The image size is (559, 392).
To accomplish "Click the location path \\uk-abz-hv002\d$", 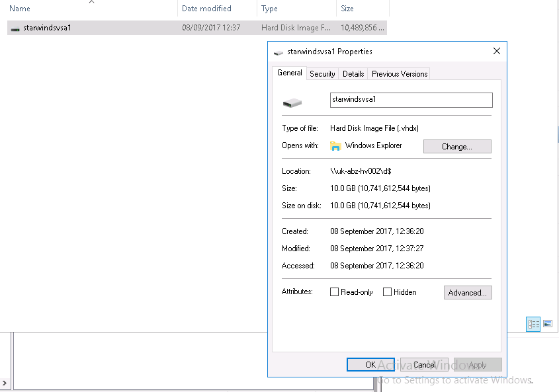I will pyautogui.click(x=361, y=171).
